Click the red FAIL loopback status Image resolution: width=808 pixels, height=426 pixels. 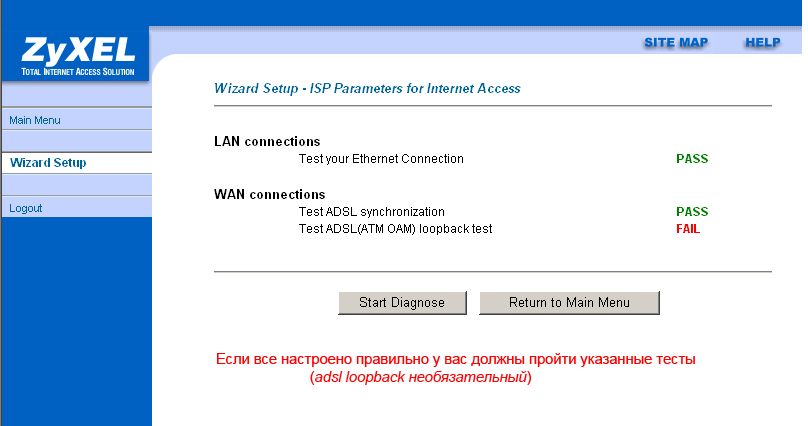click(x=688, y=229)
